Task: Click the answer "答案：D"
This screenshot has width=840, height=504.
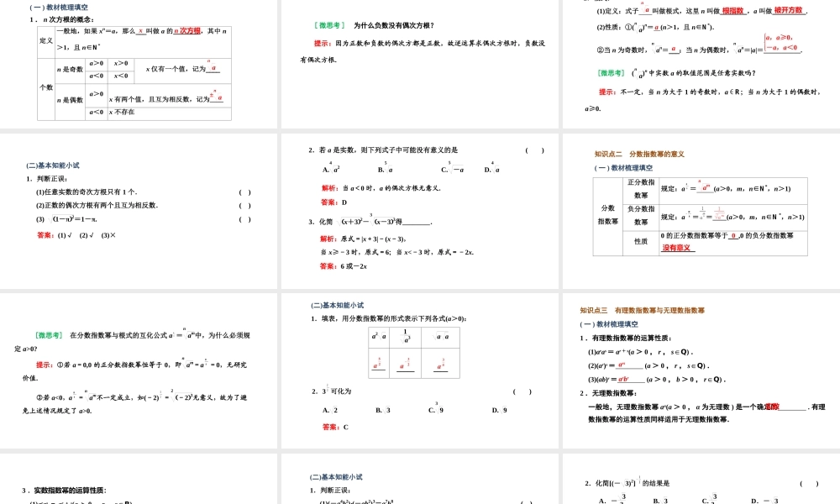Action: (333, 202)
